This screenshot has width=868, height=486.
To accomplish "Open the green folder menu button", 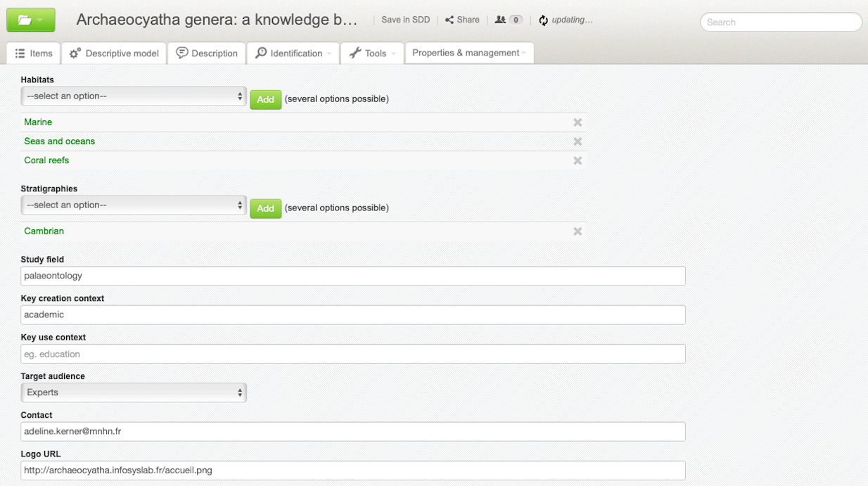I will pos(30,20).
